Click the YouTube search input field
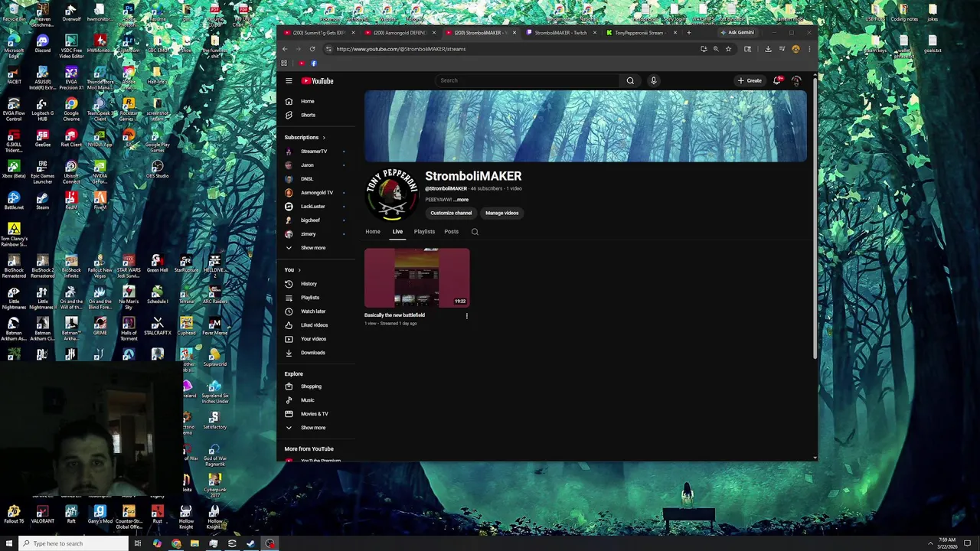 [527, 80]
